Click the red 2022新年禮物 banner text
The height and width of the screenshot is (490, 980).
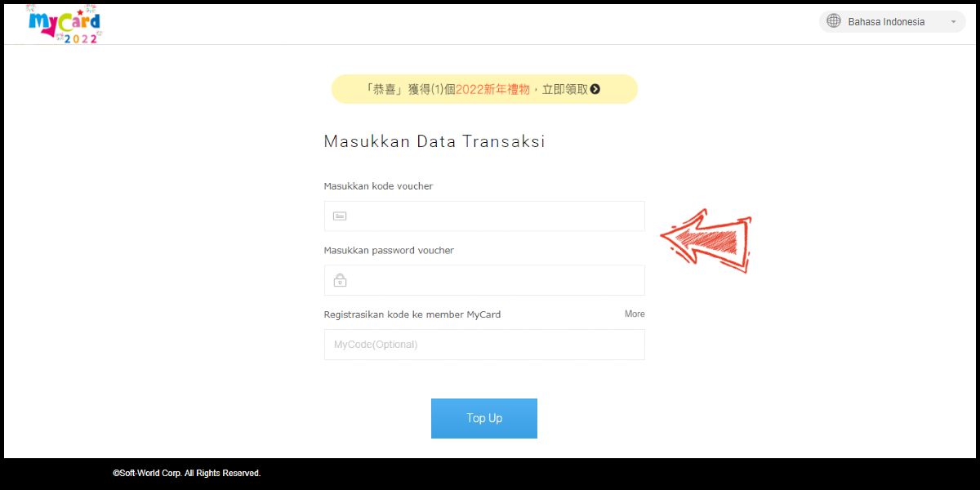pos(492,89)
